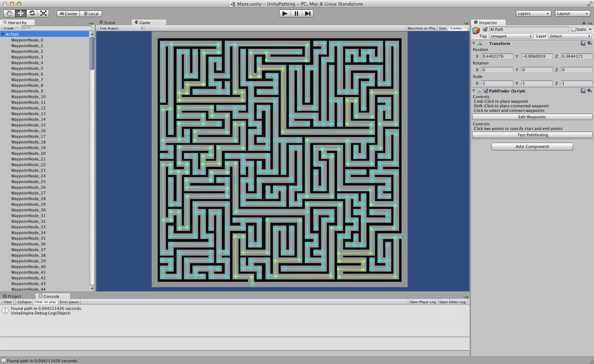Viewport: 594px width, 364px height.
Task: Click the object name field AI Path
Action: 529,29
